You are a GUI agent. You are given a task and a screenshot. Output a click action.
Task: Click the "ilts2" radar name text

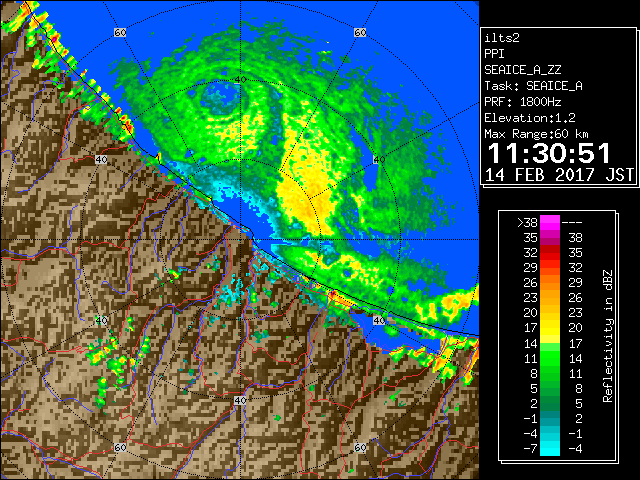point(502,38)
